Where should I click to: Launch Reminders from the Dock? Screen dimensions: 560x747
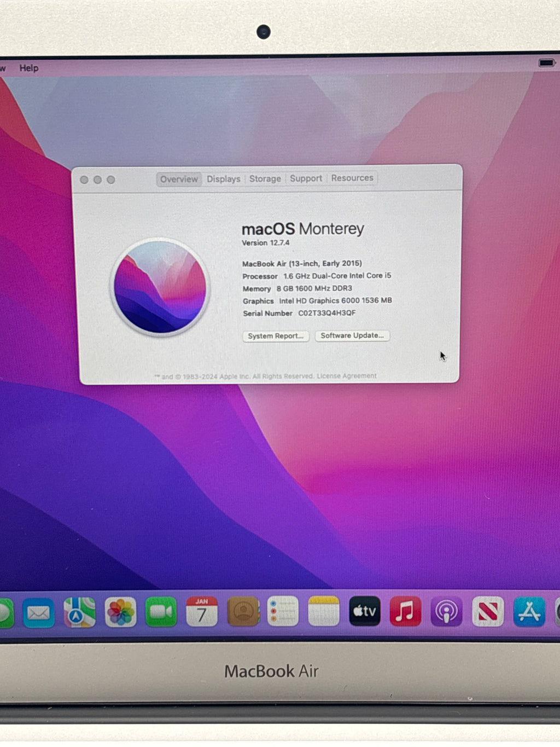tap(283, 611)
